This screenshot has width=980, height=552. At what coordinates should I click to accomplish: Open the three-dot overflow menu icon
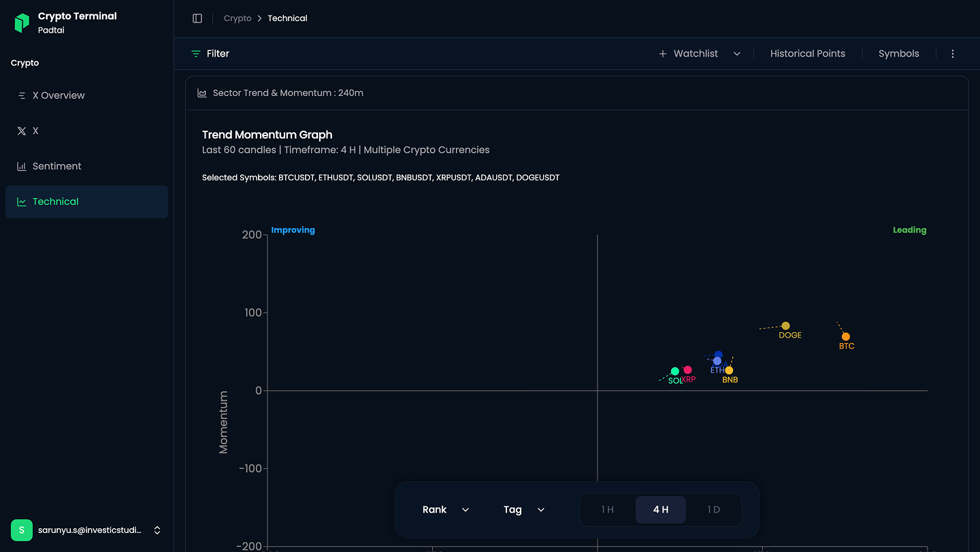953,53
